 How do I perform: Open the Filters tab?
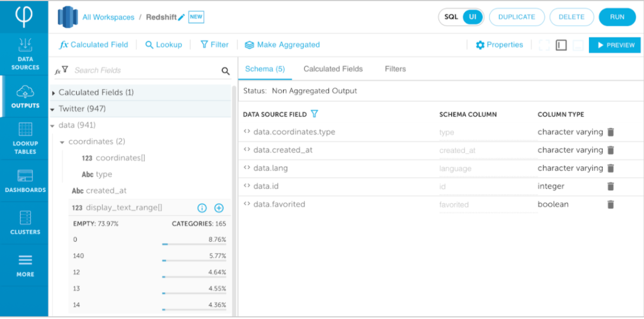pyautogui.click(x=395, y=69)
